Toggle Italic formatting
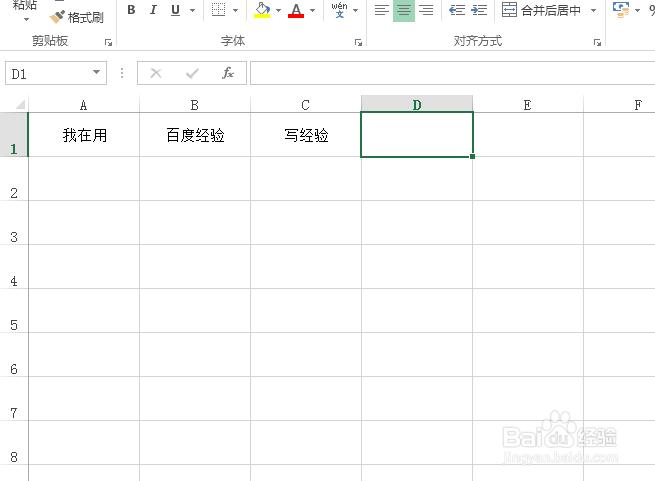 153,10
